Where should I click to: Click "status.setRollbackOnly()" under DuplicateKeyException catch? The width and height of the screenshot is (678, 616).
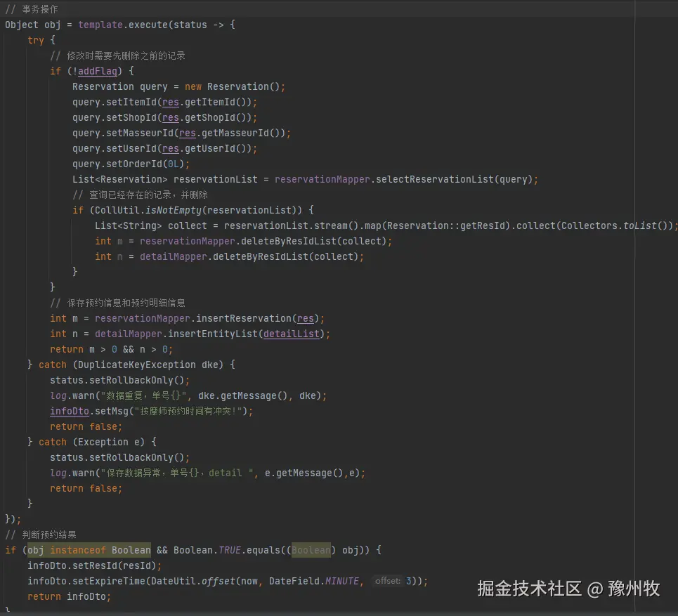click(117, 381)
